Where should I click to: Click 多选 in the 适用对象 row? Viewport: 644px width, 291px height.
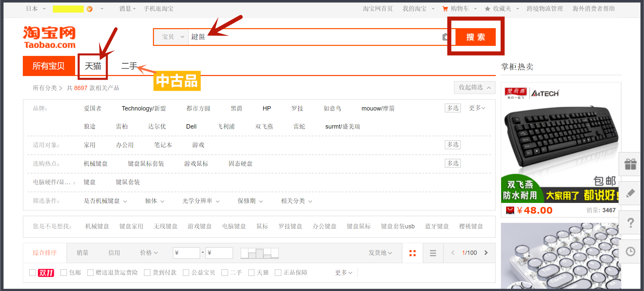coord(453,145)
